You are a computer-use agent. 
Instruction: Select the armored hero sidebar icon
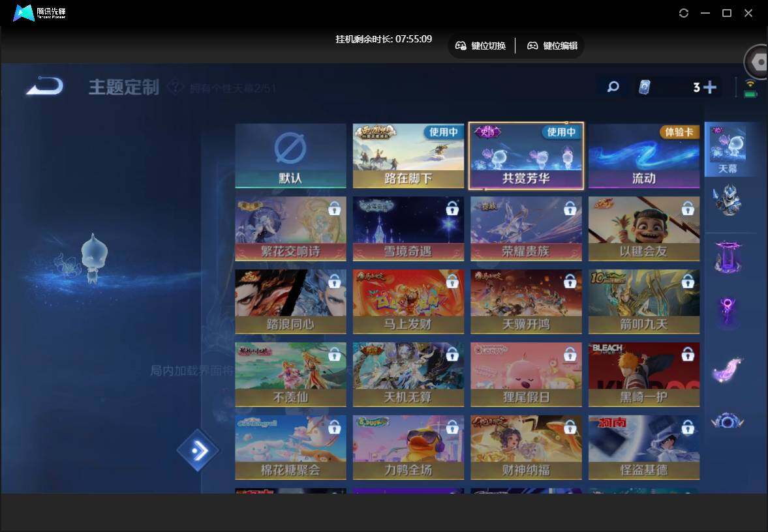[728, 200]
